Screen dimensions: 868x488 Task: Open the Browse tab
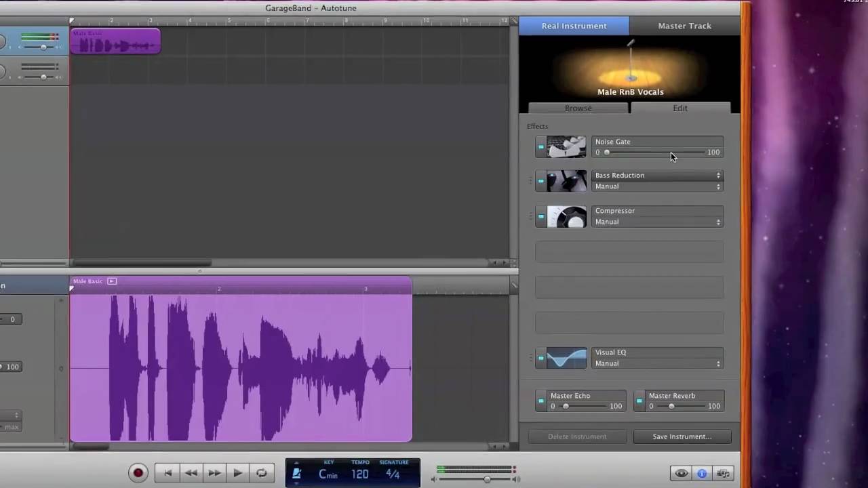(578, 108)
